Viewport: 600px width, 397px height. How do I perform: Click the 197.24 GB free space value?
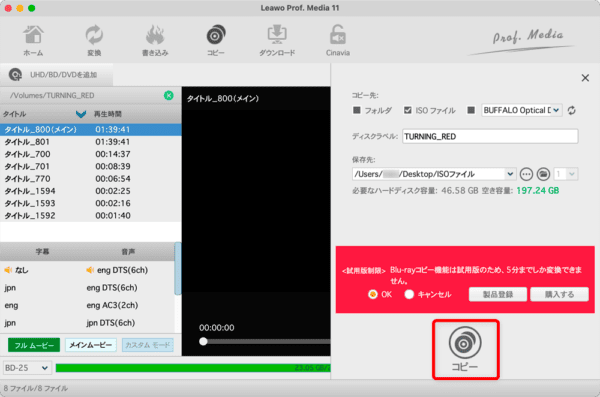point(538,191)
